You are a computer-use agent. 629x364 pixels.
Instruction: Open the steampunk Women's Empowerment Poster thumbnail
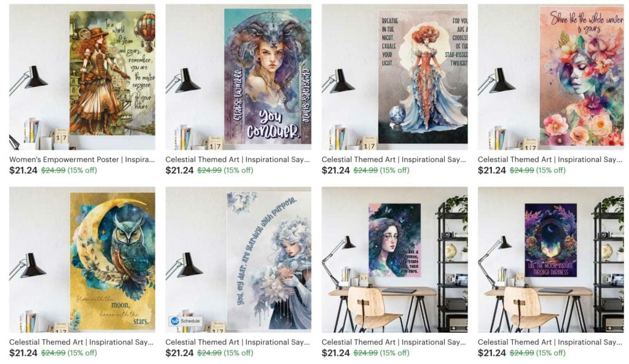(x=82, y=77)
